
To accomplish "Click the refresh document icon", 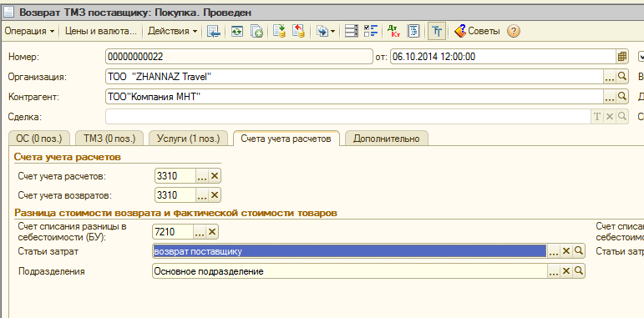I will pyautogui.click(x=237, y=31).
